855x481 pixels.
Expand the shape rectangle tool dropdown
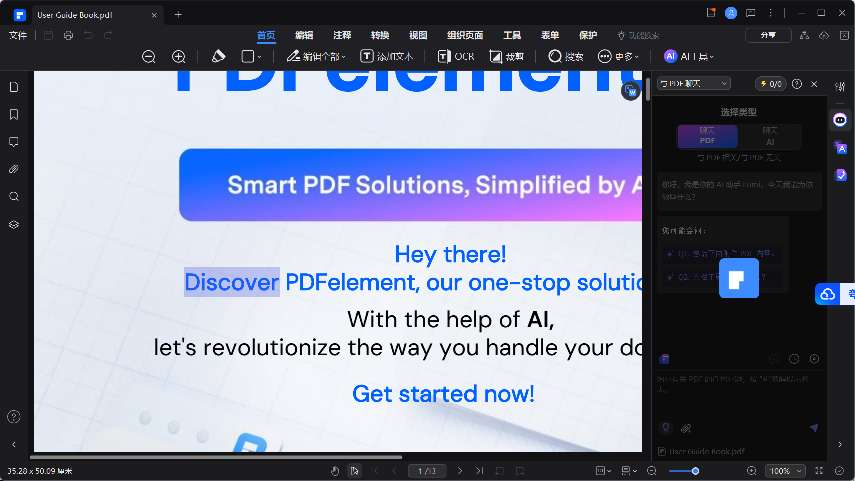(x=259, y=57)
